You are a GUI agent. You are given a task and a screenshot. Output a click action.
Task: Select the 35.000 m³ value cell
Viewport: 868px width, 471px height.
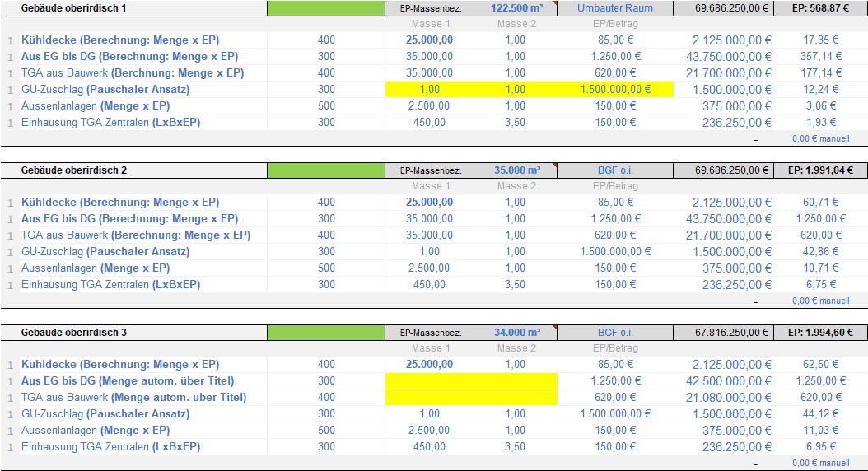click(516, 170)
